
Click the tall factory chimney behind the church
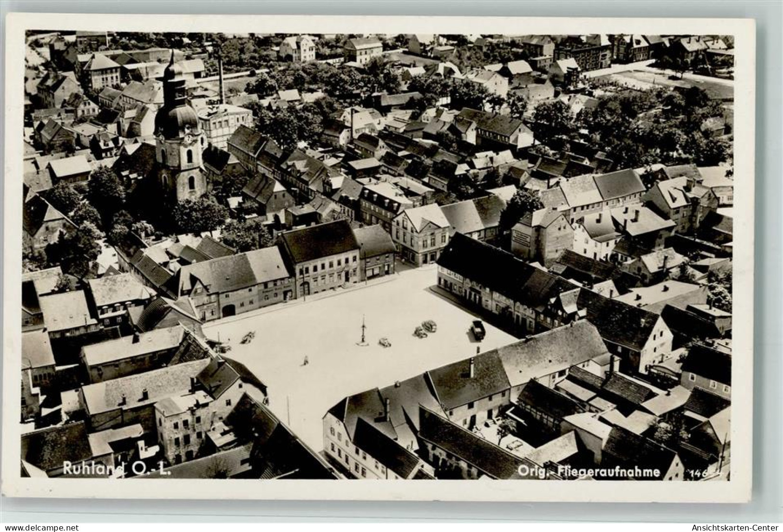[x=221, y=80]
